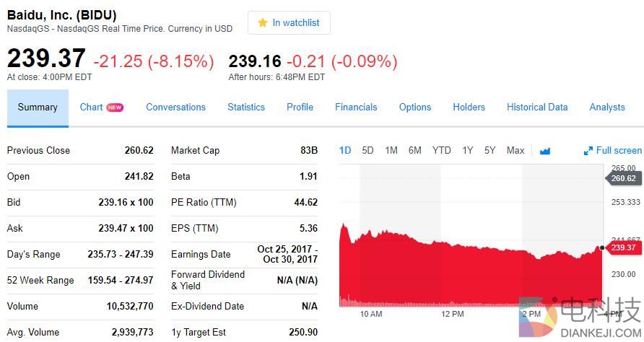Viewport: 644px width, 342px height.
Task: Go to the Analysts tab
Action: click(607, 108)
